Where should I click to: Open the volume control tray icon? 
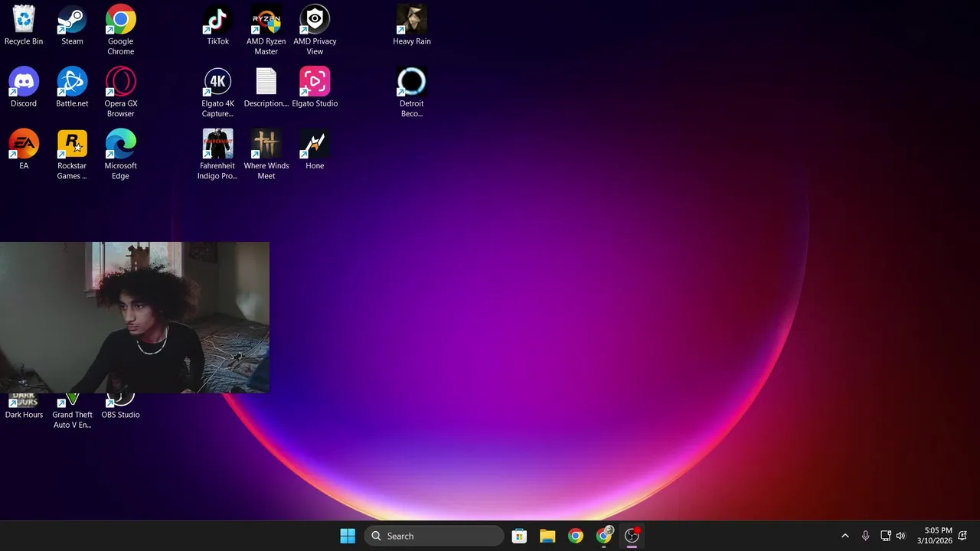coord(901,536)
